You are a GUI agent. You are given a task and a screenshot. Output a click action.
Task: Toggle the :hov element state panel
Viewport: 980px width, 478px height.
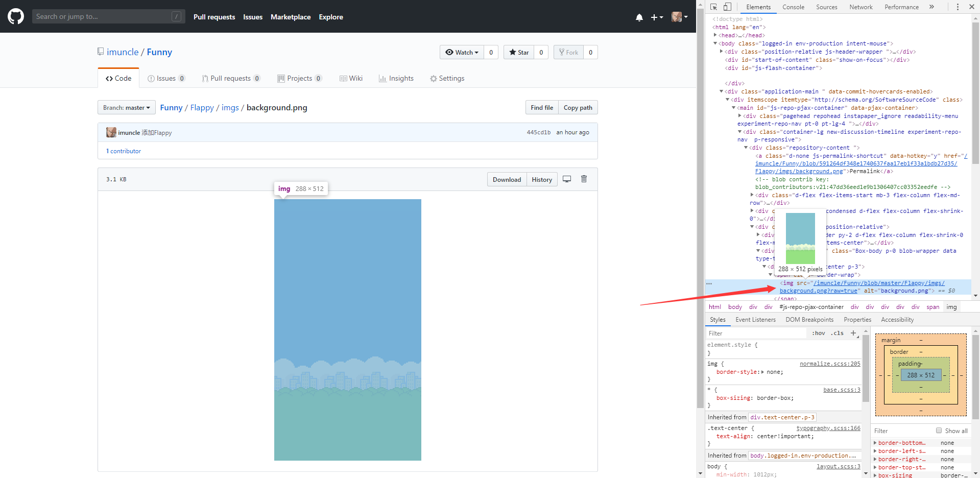point(819,333)
